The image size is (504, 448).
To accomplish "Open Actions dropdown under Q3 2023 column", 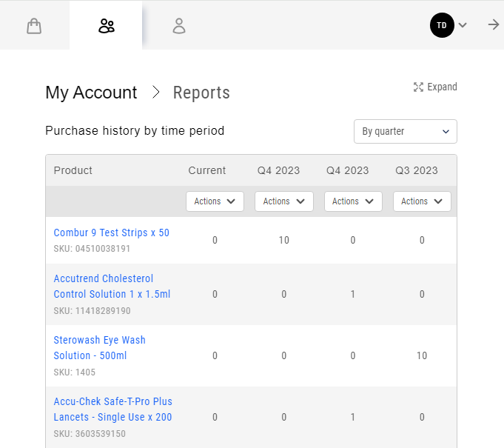I will click(x=421, y=201).
